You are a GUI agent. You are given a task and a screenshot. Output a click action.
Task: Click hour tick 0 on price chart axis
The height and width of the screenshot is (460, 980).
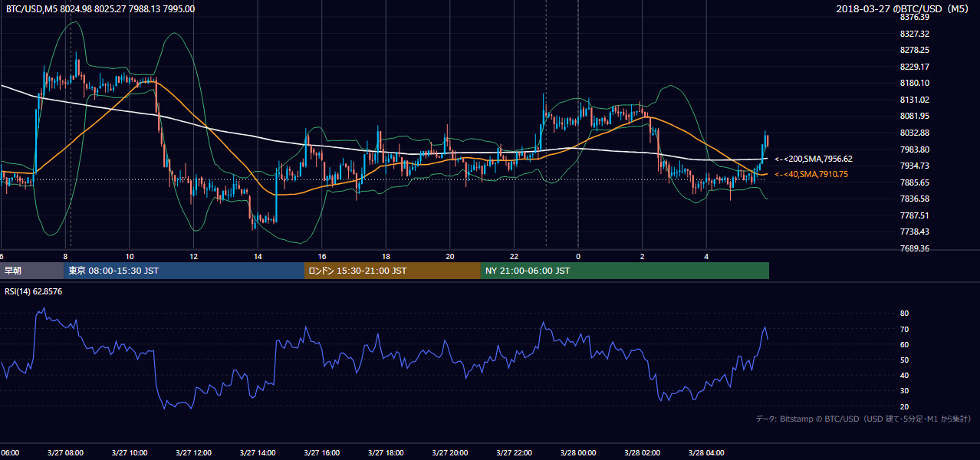578,256
